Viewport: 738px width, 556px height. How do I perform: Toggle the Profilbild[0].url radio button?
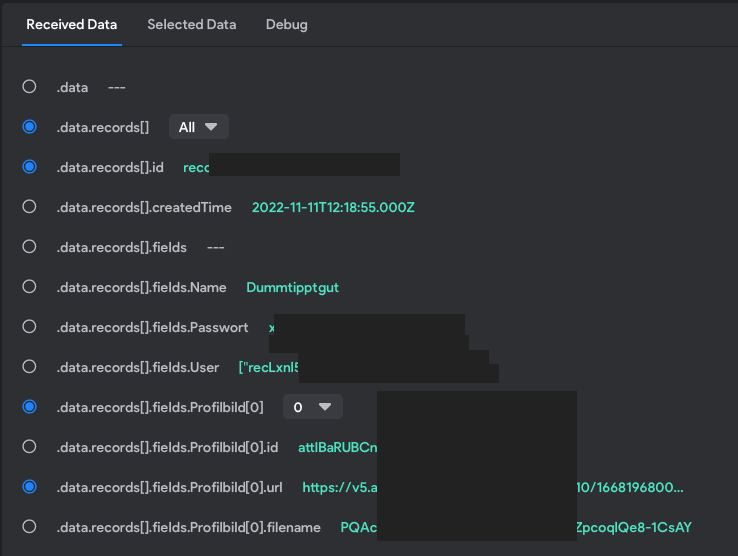[29, 487]
